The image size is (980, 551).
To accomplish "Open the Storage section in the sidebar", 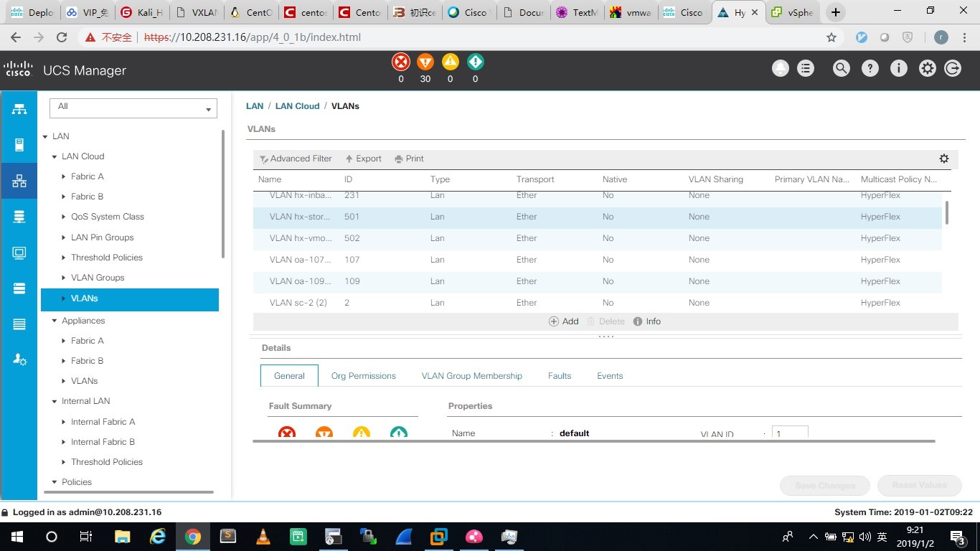I will pyautogui.click(x=19, y=288).
